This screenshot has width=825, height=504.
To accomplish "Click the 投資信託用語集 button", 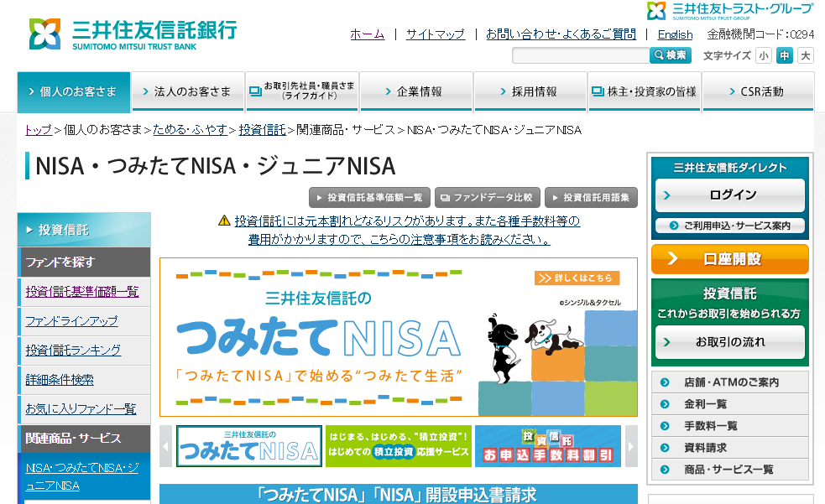I will coord(591,198).
